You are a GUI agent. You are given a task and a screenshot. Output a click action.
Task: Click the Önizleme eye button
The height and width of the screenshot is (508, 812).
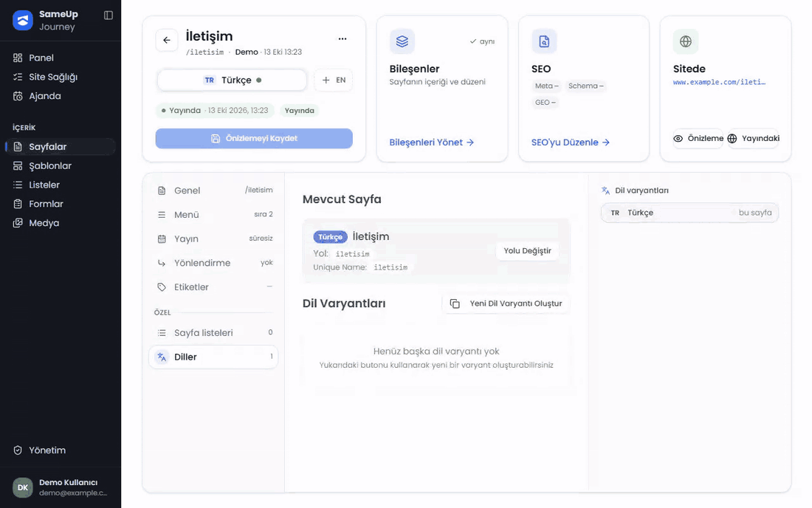pos(698,139)
